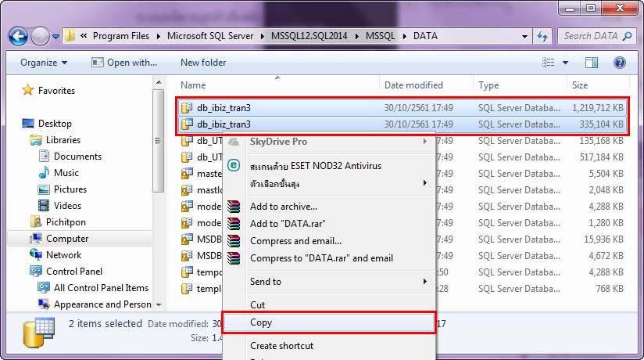Open SkyDrive Pro submenu
The height and width of the screenshot is (360, 644).
[x=328, y=142]
